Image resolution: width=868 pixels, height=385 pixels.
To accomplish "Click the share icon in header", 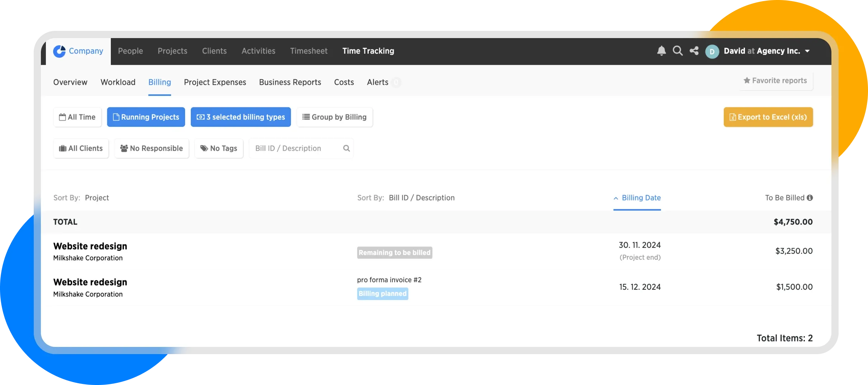I will [x=694, y=51].
